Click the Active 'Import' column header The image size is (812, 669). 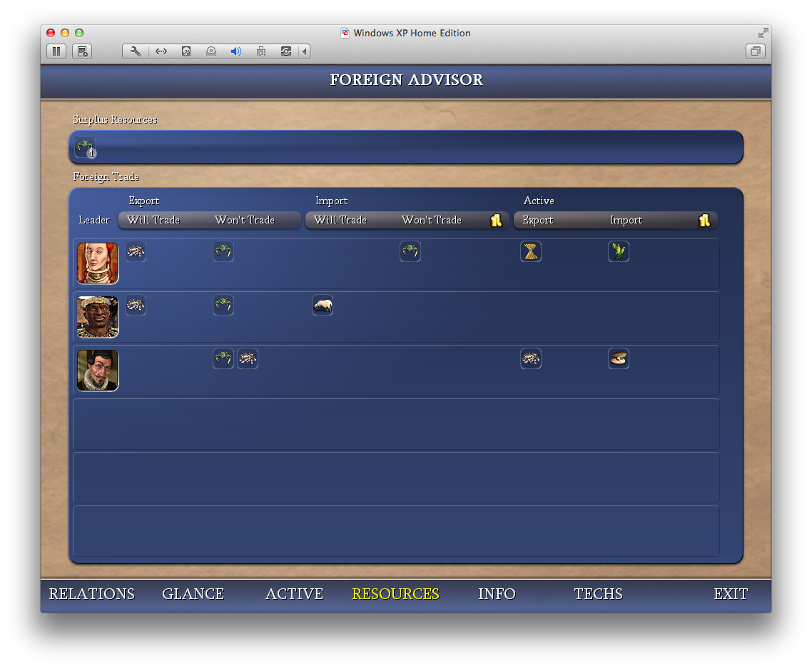coord(626,220)
